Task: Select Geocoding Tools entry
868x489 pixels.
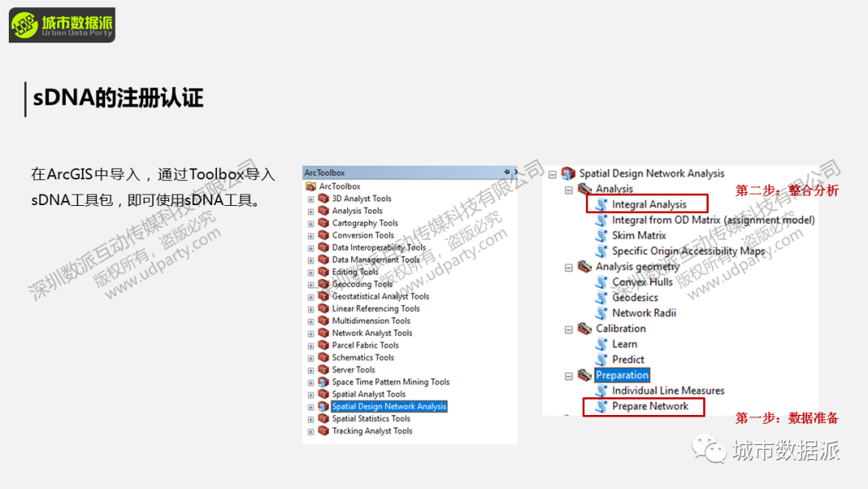Action: click(362, 284)
